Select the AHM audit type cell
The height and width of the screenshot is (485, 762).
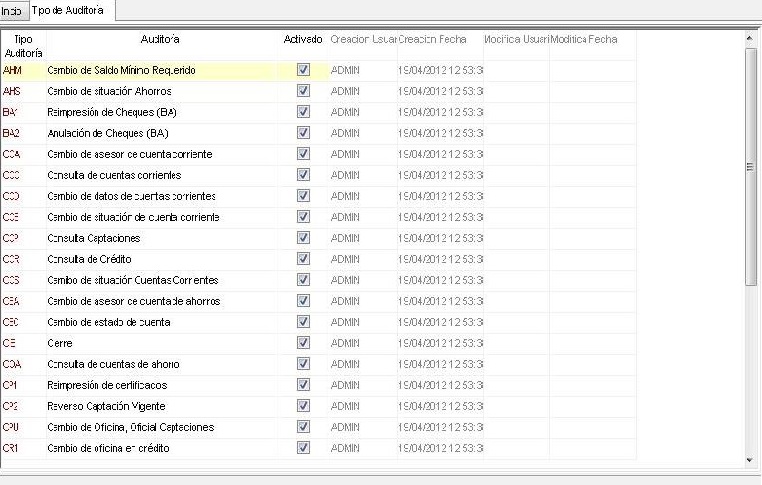(x=23, y=70)
